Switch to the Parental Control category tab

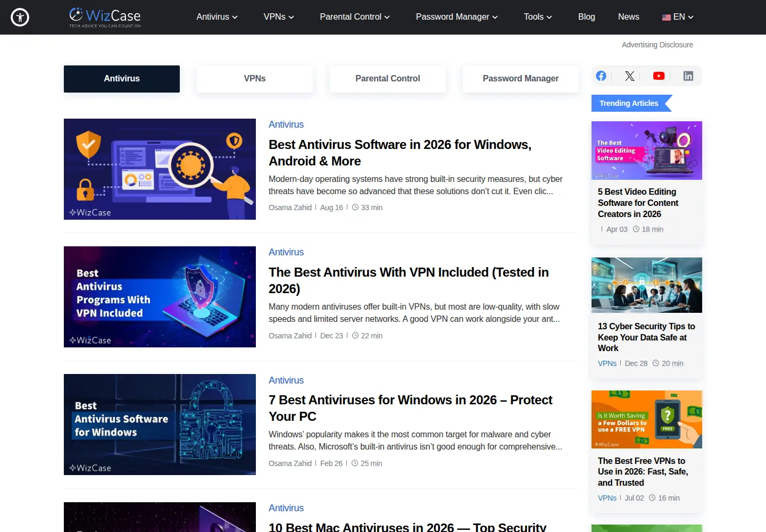[388, 79]
